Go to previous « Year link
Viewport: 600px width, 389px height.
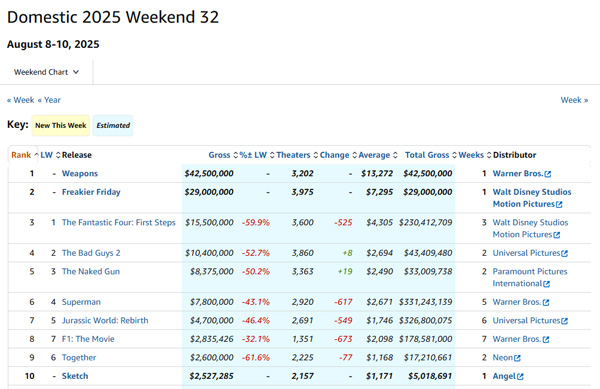coord(49,100)
